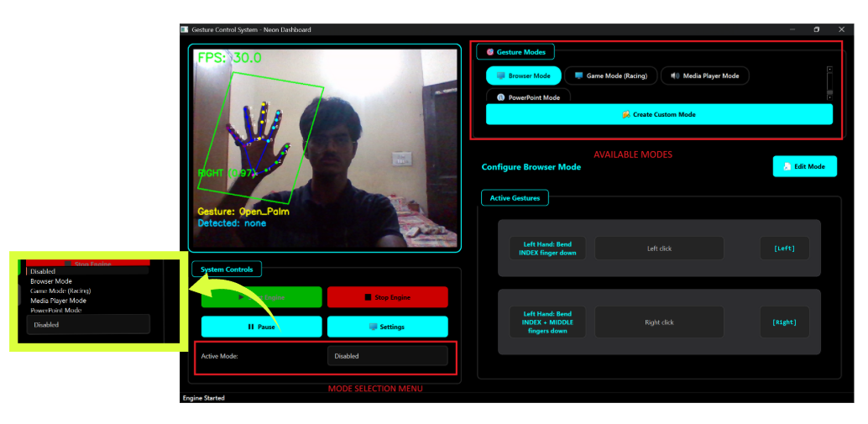The width and height of the screenshot is (868, 424).
Task: Choose highlighted Disabled entry in enlarged list
Action: pos(88,271)
